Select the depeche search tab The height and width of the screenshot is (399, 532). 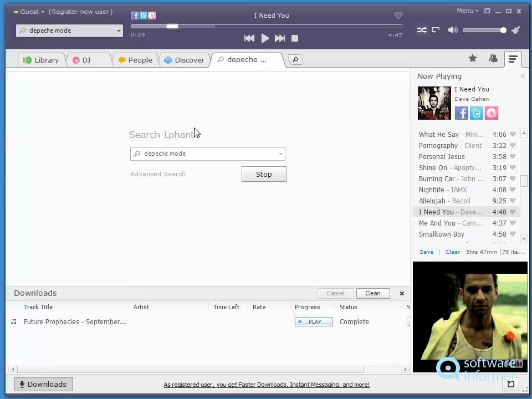point(247,60)
